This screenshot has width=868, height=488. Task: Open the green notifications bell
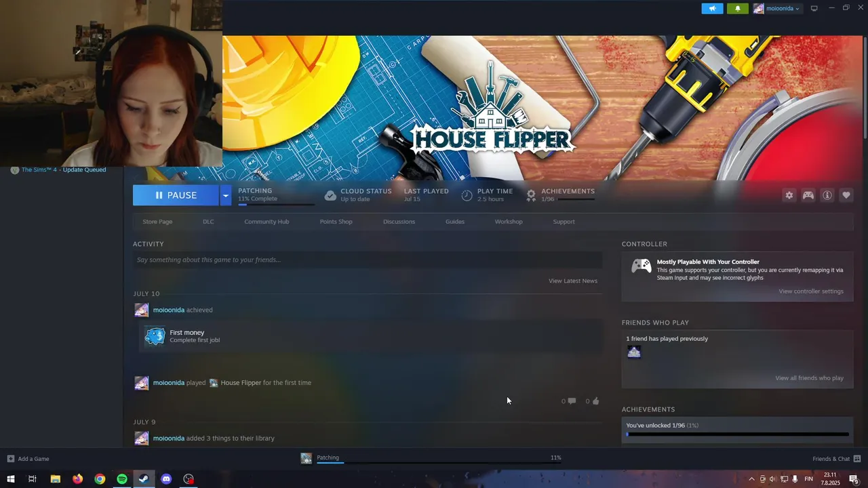click(738, 8)
